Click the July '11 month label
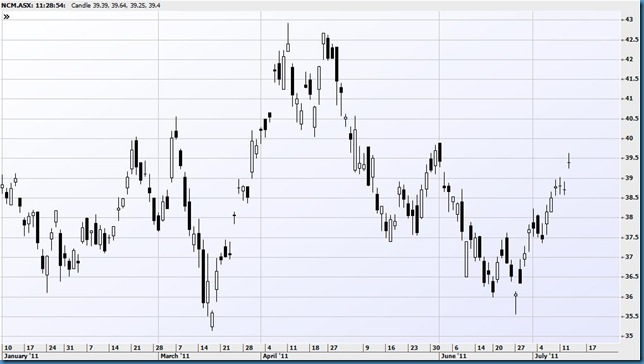This screenshot has height=364, width=644. point(546,356)
